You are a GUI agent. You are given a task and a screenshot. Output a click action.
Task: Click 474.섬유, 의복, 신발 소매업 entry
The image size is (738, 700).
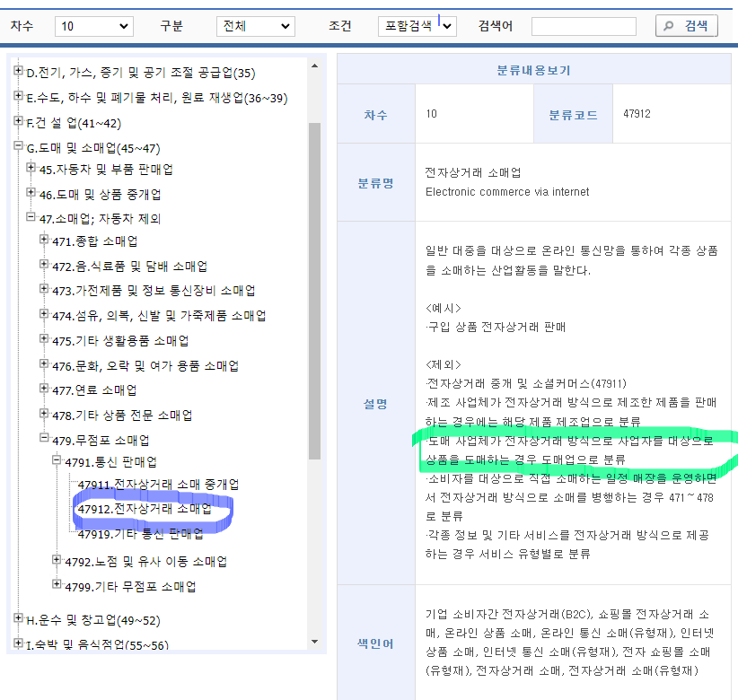(158, 316)
